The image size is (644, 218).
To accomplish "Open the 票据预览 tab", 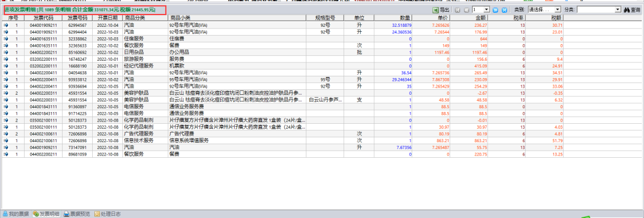I will point(77,214).
